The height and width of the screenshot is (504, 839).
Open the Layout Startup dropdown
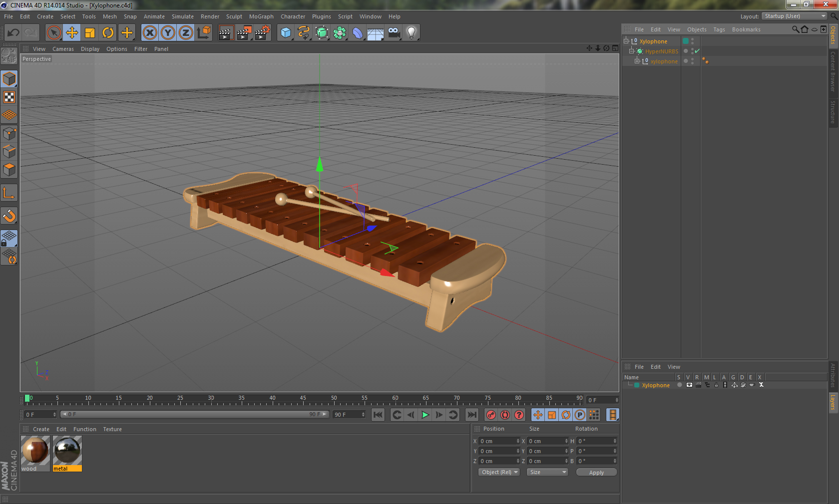click(795, 16)
